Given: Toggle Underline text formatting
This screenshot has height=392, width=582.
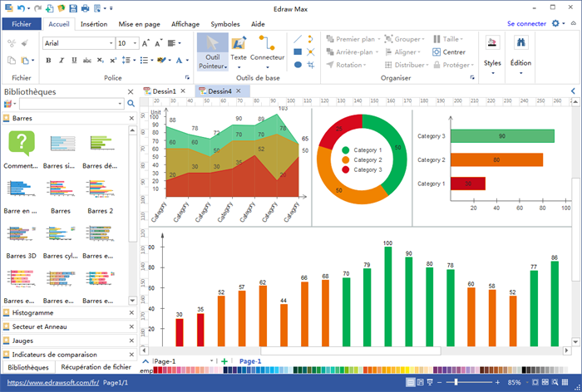Looking at the screenshot, I should click(x=72, y=60).
